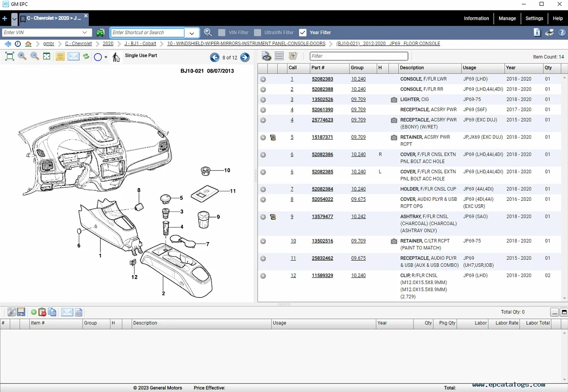
Task: Click the green plus add item icon
Action: [34, 312]
